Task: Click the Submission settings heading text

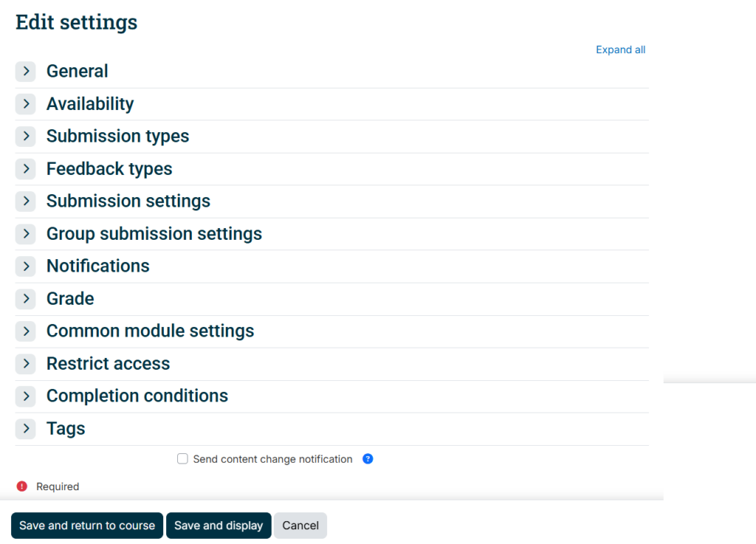Action: 128,201
